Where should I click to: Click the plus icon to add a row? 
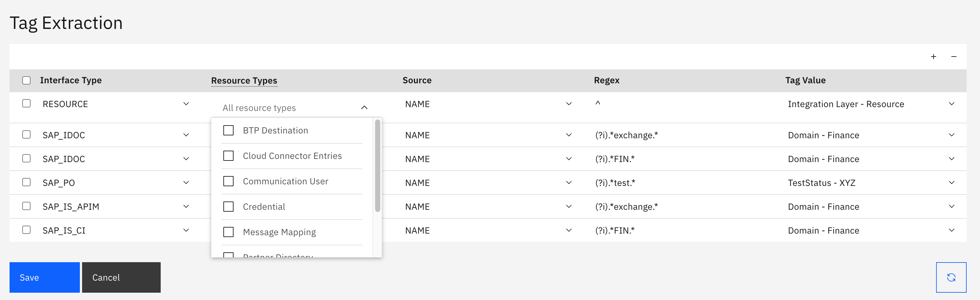click(933, 57)
